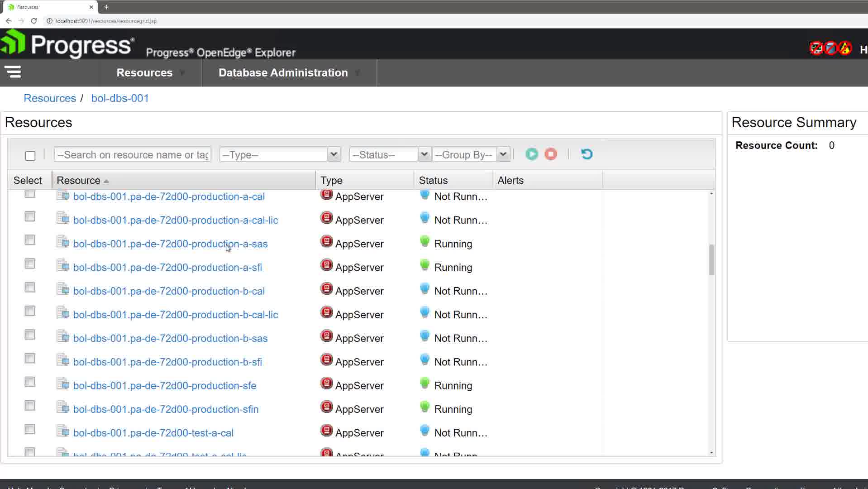Click AppServer type icon in production-a-sfi row

tap(326, 265)
